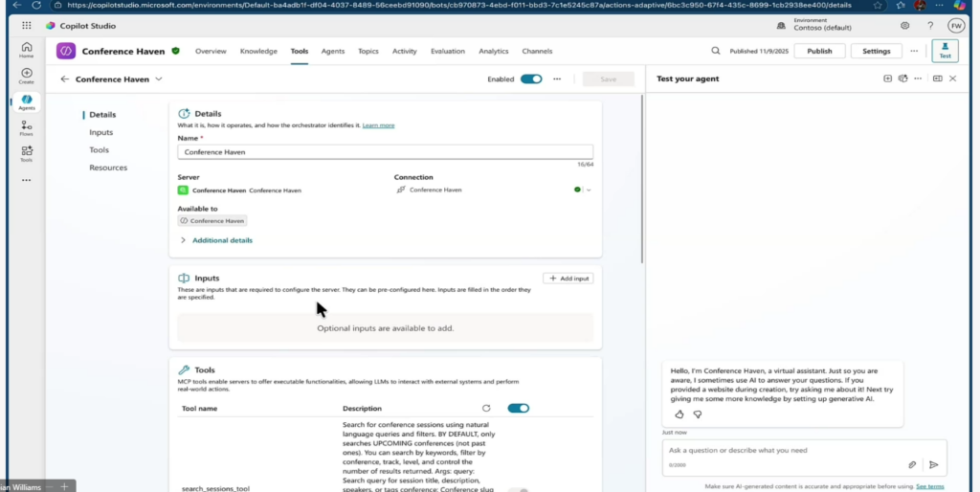Switch to the Overview tab
The height and width of the screenshot is (492, 980).
click(x=211, y=52)
